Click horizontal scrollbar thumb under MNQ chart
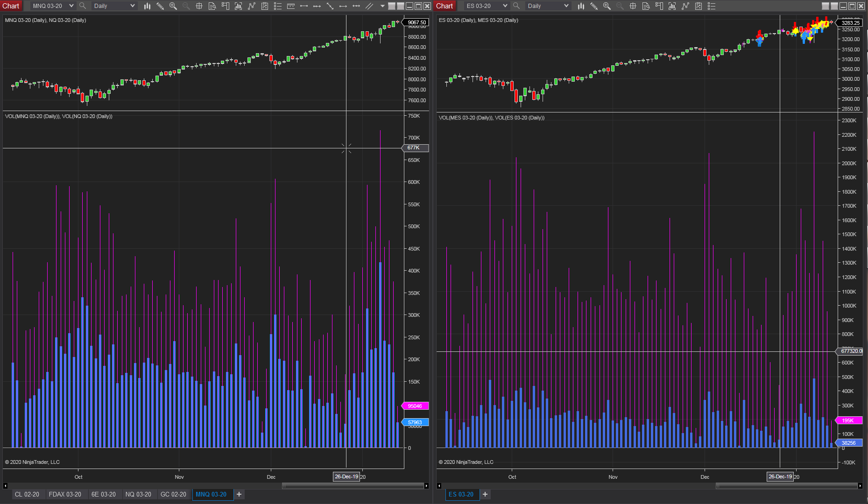Image resolution: width=868 pixels, height=504 pixels. pos(353,486)
